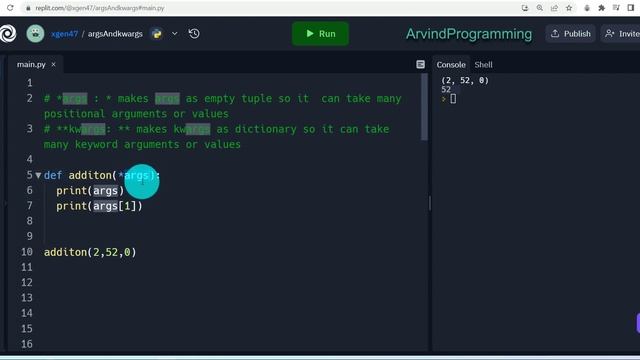Open the xgen47 user link
640x360 pixels.
(64, 34)
